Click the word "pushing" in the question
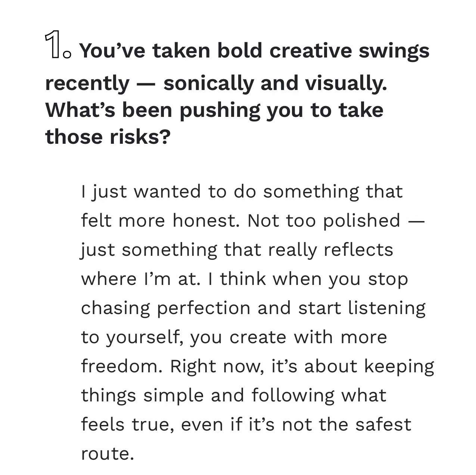Image resolution: width=476 pixels, height=475 pixels. [220, 110]
